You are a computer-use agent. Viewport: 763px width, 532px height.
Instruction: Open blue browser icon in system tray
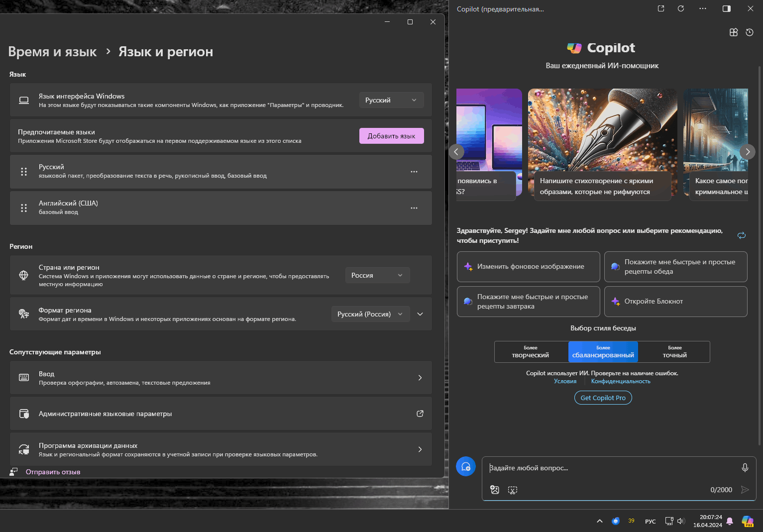click(616, 521)
